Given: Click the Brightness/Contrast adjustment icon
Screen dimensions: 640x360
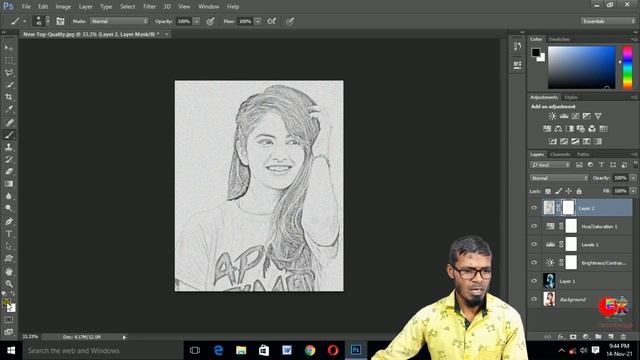Looking at the screenshot, I should pyautogui.click(x=552, y=116).
